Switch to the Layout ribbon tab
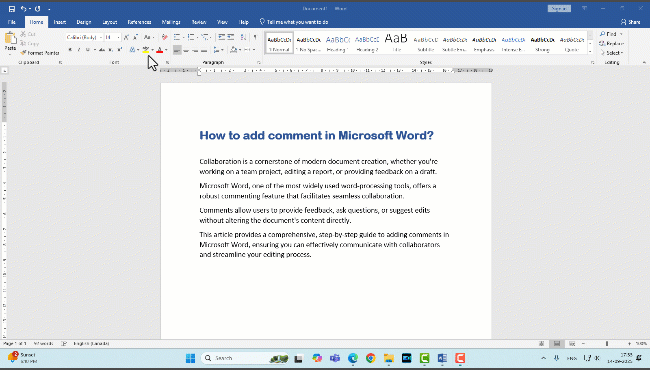The height and width of the screenshot is (370, 650). [110, 22]
